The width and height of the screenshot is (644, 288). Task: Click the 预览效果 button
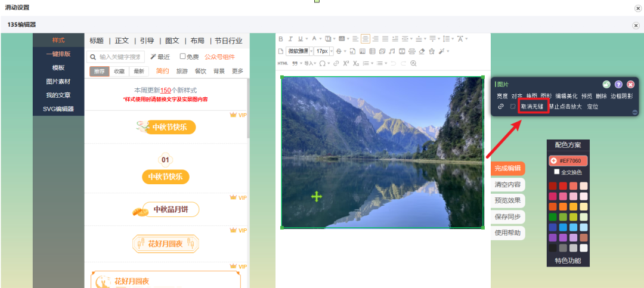tap(507, 200)
